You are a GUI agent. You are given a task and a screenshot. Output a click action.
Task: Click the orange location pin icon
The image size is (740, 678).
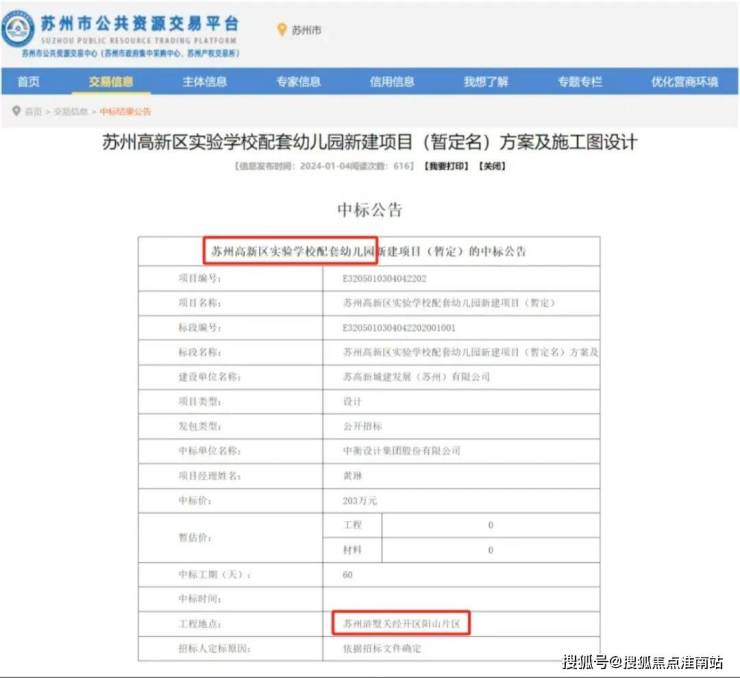point(281,30)
